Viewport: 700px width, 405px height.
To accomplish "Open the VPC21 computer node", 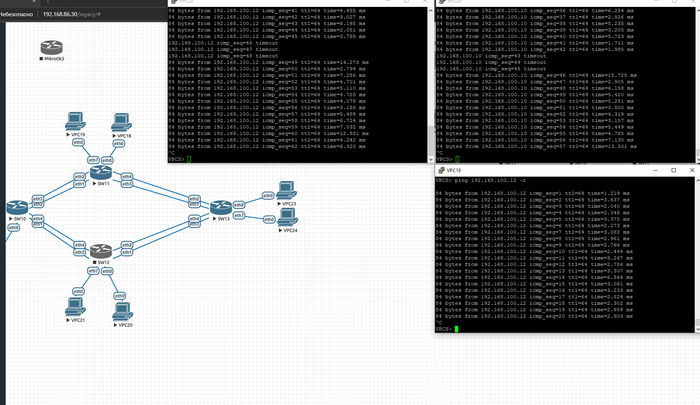I will [74, 308].
